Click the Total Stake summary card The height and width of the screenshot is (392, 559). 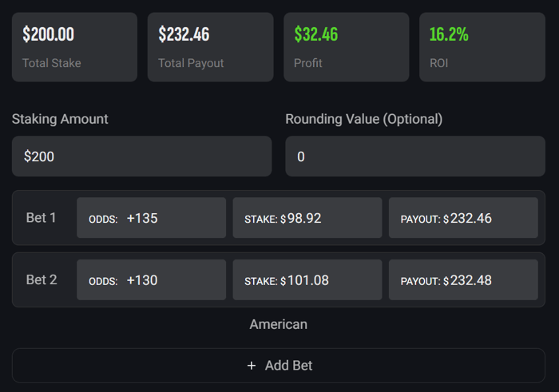74,46
